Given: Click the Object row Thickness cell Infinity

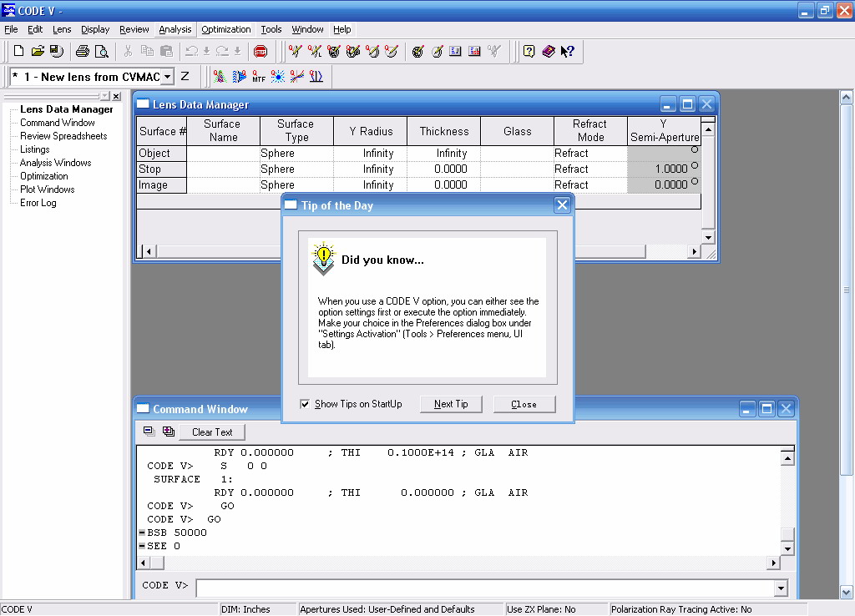Looking at the screenshot, I should tap(444, 154).
